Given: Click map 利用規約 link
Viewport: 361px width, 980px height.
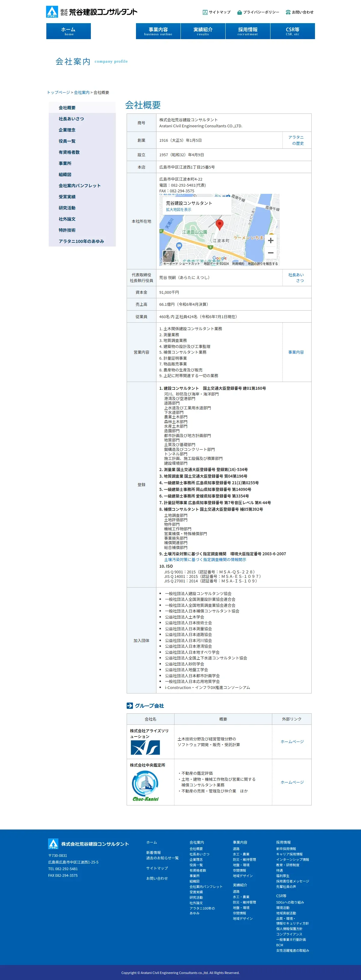Looking at the screenshot, I should [x=238, y=264].
